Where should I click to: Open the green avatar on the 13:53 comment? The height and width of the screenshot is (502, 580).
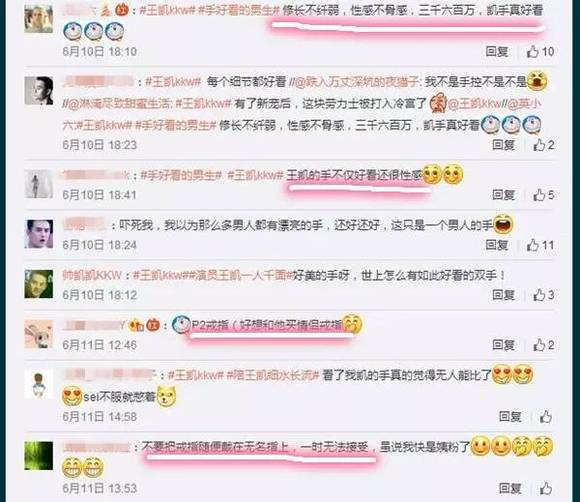coord(39,455)
